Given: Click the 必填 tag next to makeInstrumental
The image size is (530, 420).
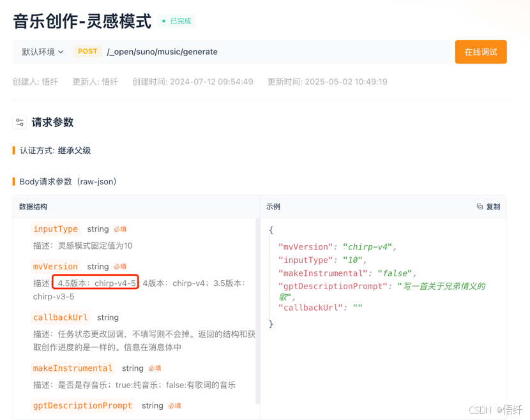Looking at the screenshot, I should [155, 368].
